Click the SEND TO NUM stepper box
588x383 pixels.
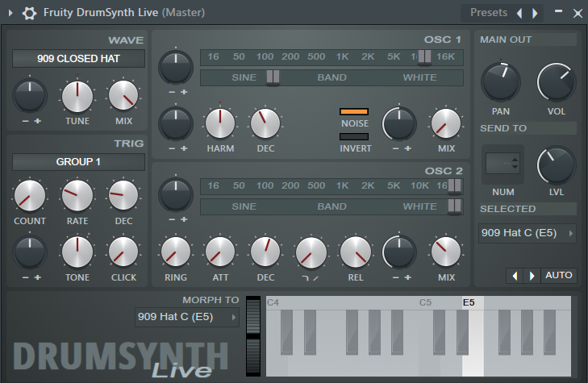tap(503, 164)
